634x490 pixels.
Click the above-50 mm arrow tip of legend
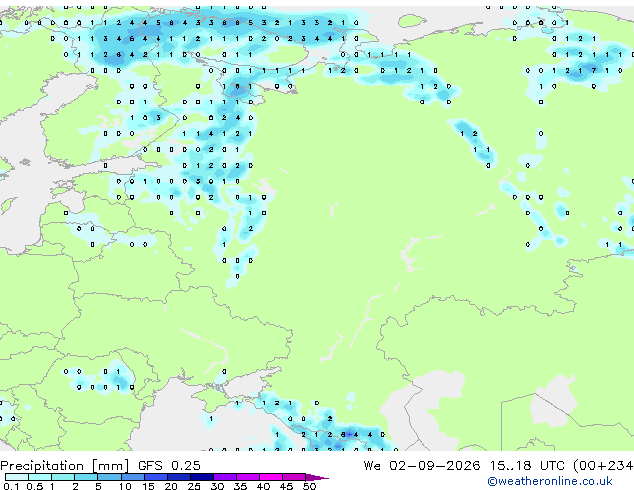(x=317, y=478)
